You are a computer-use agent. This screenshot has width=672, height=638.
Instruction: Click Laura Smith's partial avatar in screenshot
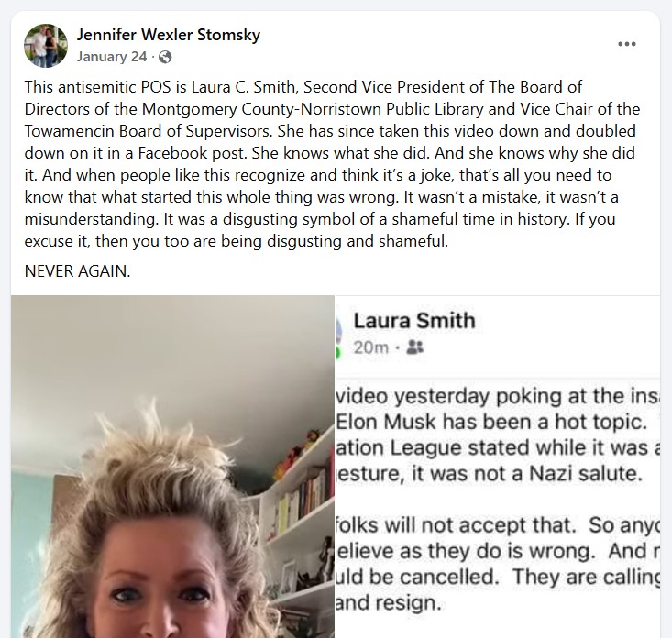(337, 332)
